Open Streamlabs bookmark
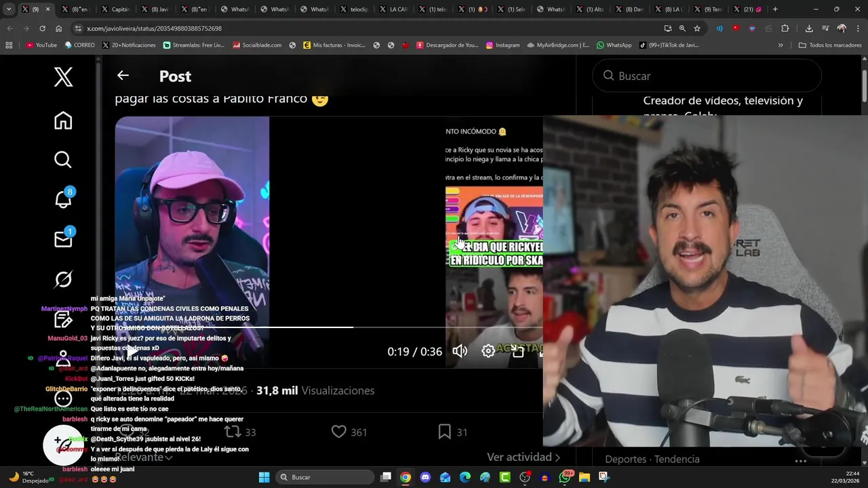The height and width of the screenshot is (488, 868). (193, 45)
